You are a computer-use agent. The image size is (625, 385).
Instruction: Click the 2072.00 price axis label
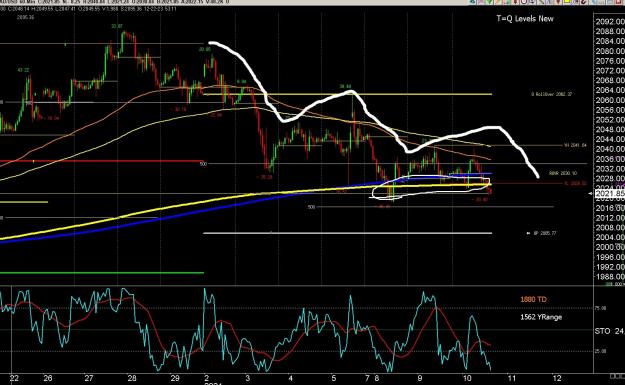[610, 71]
